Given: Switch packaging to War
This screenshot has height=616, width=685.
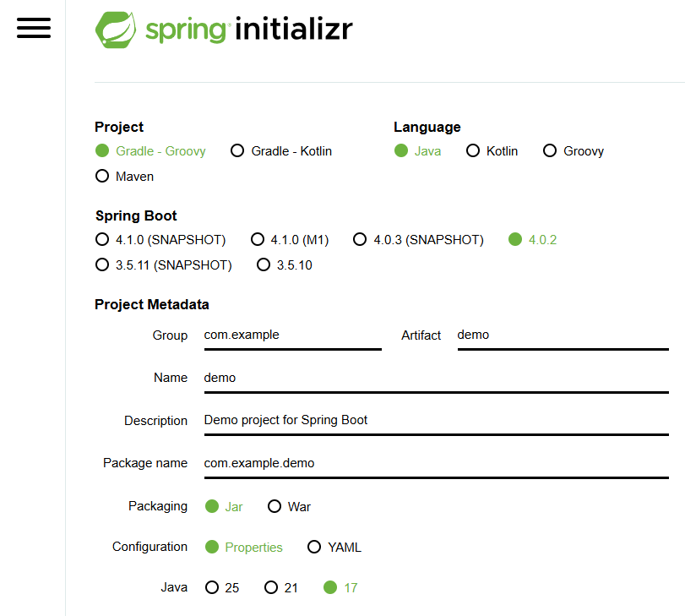Looking at the screenshot, I should (274, 505).
